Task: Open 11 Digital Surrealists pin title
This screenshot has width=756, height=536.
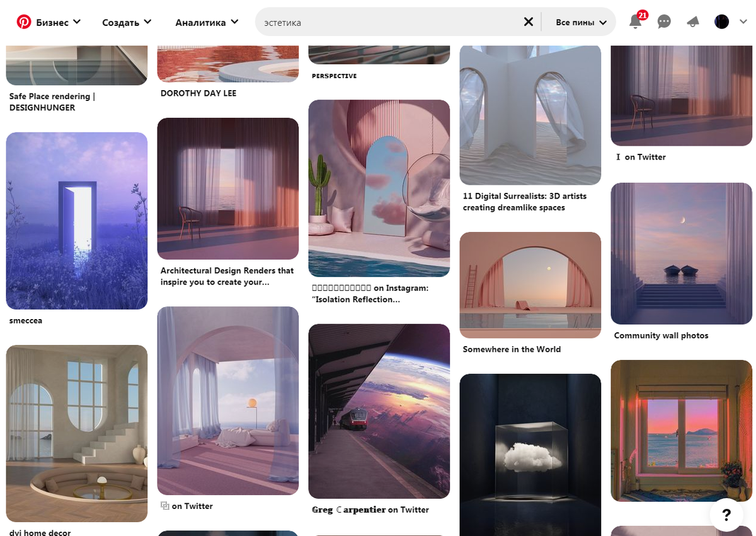Action: tap(525, 202)
